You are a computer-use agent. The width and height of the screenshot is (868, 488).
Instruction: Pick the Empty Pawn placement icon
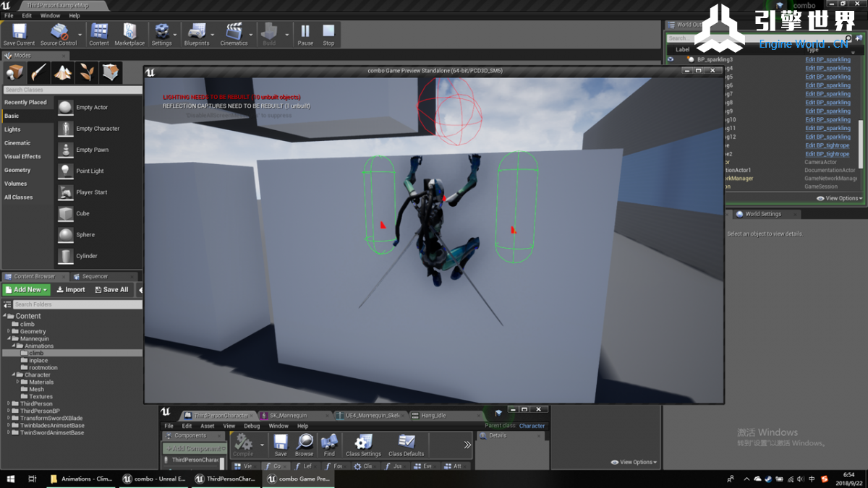point(66,150)
